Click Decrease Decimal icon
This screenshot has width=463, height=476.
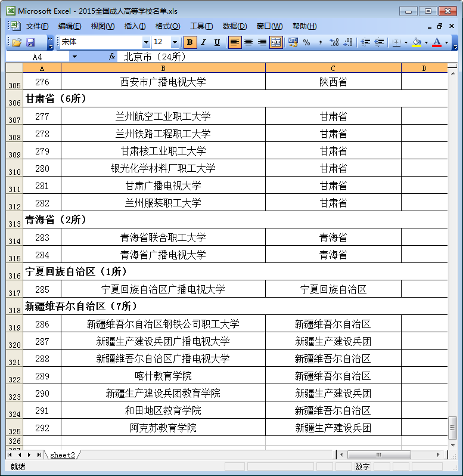[348, 42]
